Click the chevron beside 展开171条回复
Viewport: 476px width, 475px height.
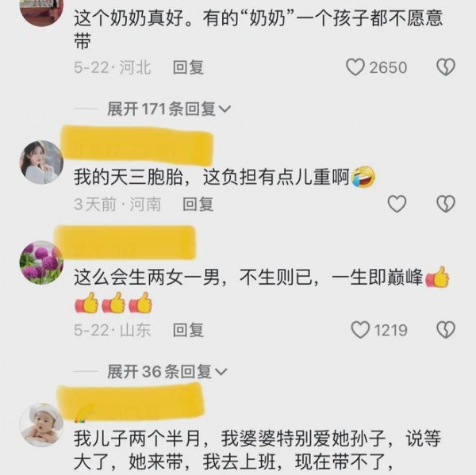click(225, 109)
